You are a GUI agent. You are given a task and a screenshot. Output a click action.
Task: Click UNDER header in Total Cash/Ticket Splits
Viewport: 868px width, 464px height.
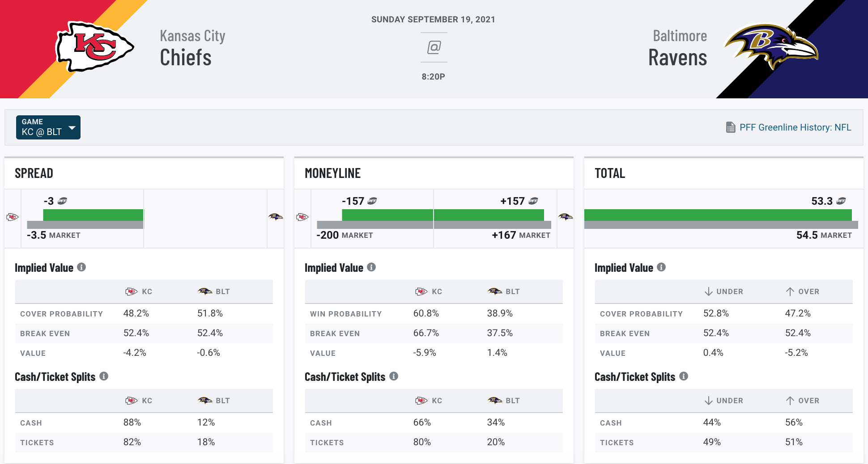(723, 401)
